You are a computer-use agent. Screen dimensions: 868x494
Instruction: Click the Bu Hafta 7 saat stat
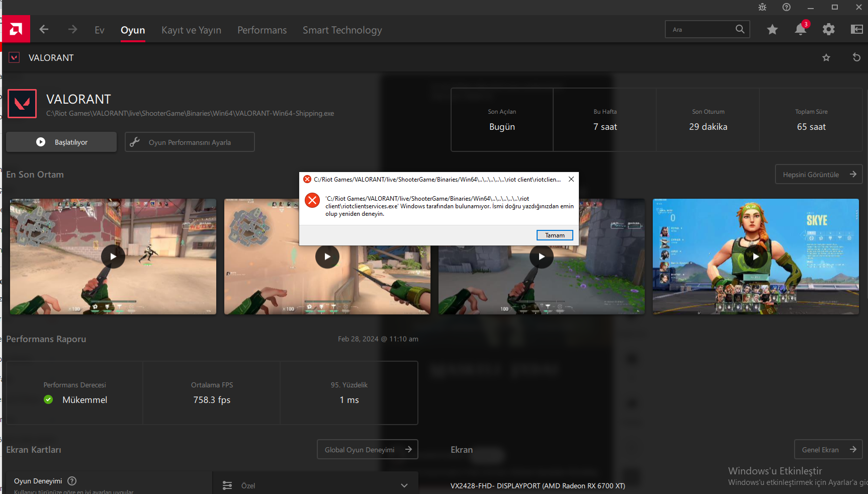click(605, 120)
